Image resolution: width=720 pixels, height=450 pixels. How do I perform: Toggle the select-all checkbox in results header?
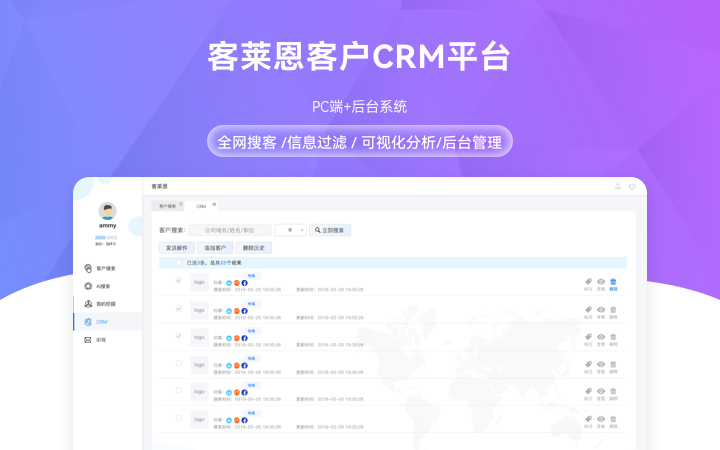pos(179,263)
